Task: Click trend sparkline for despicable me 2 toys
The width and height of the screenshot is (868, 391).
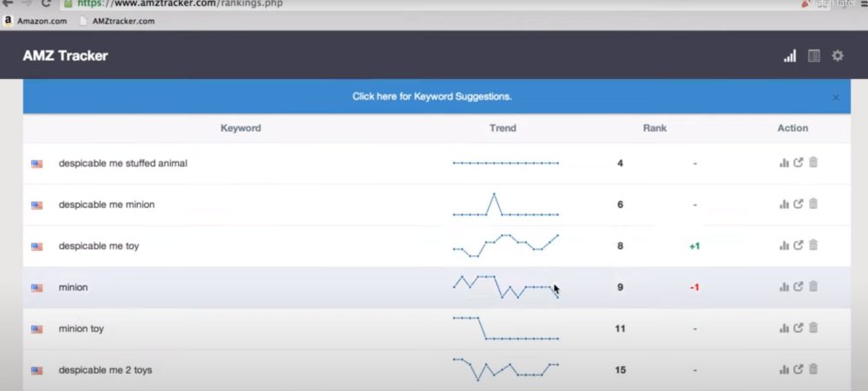Action: pos(506,369)
